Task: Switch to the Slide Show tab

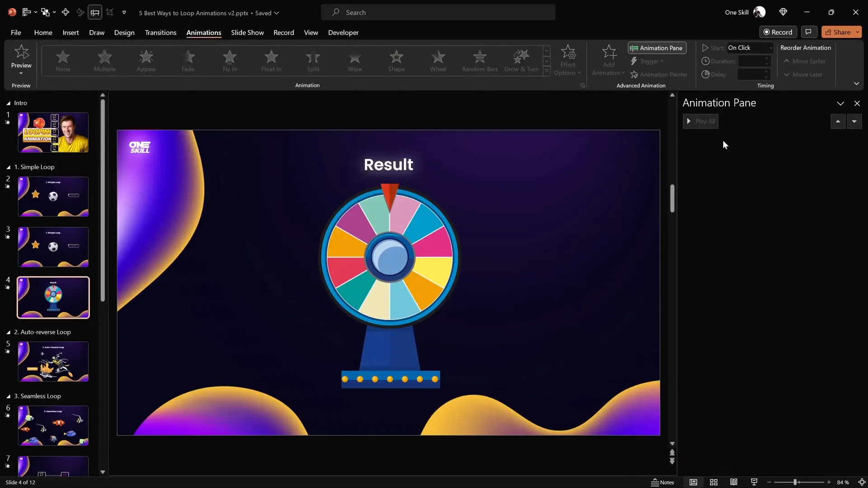Action: coord(247,33)
